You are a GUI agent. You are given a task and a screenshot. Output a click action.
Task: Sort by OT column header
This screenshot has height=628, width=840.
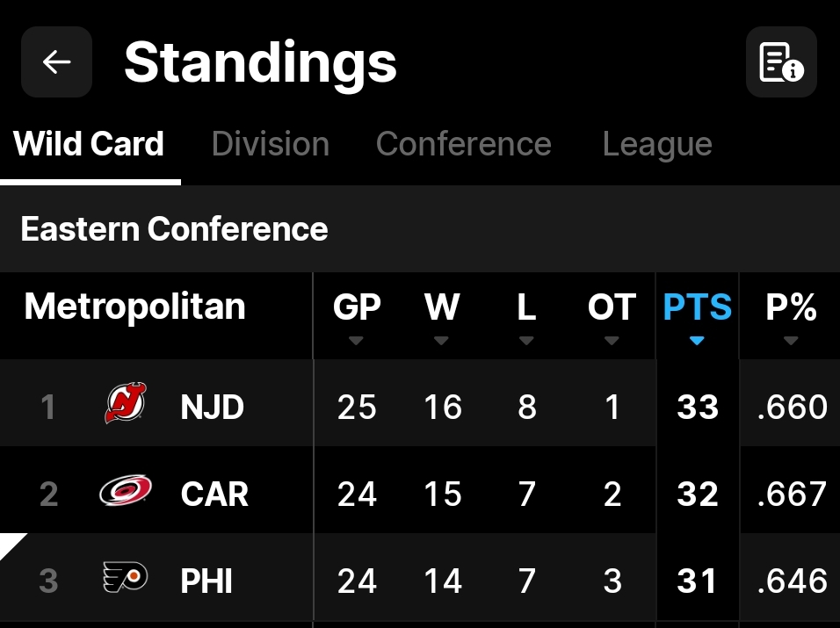612,314
